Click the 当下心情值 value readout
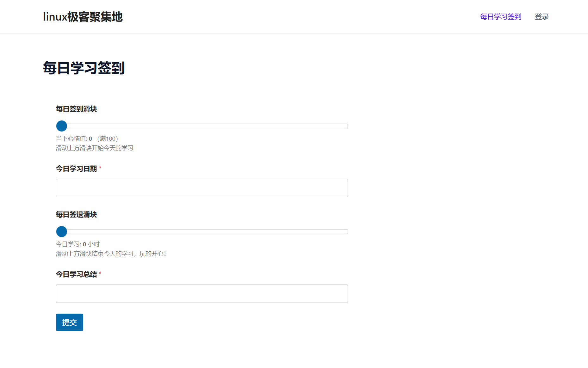The height and width of the screenshot is (368, 588). point(74,138)
